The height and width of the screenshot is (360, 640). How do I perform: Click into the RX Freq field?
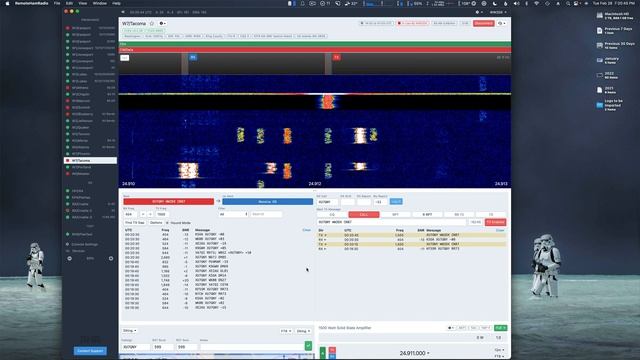click(x=131, y=214)
